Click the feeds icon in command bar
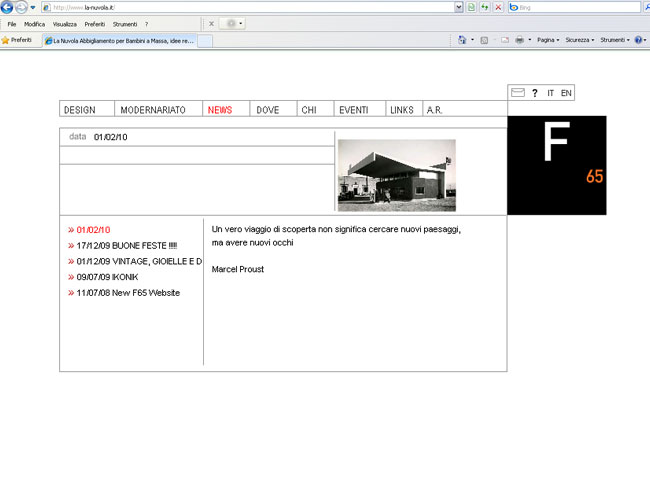 pyautogui.click(x=484, y=40)
